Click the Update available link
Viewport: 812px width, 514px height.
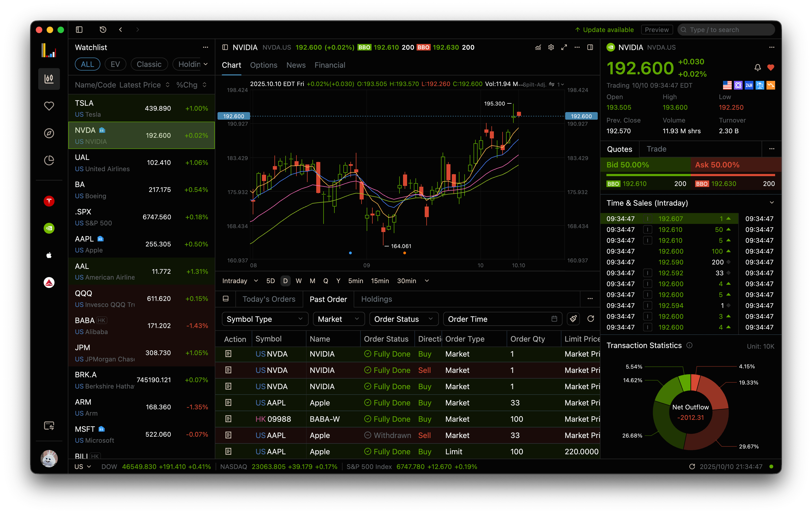tap(604, 30)
